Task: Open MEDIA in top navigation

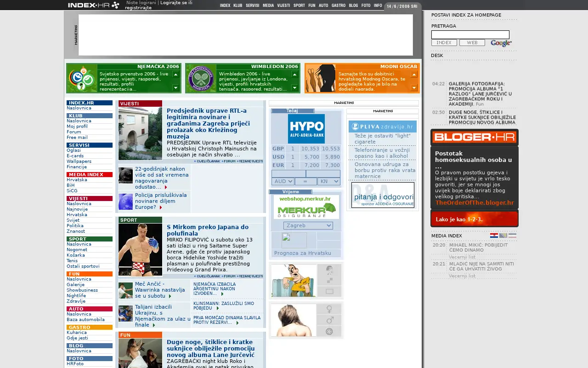Action: [268, 6]
